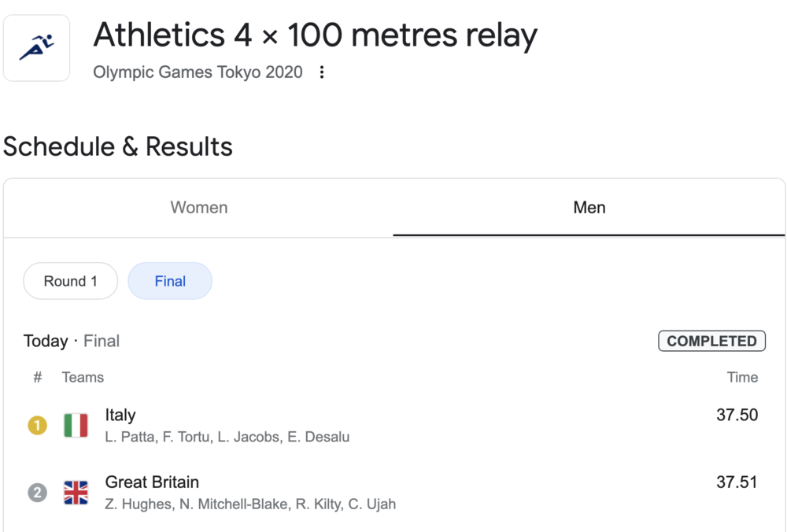Switch to the Women tab
The width and height of the screenshot is (787, 532).
coord(199,208)
